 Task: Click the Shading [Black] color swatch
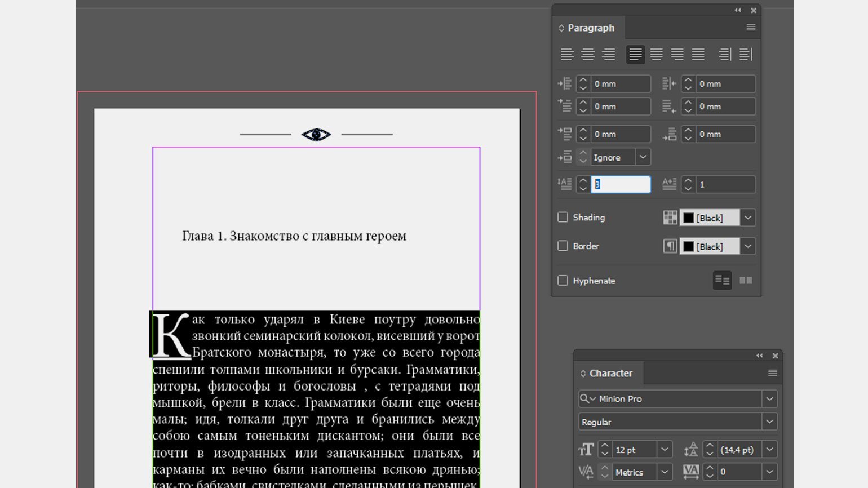click(x=689, y=218)
